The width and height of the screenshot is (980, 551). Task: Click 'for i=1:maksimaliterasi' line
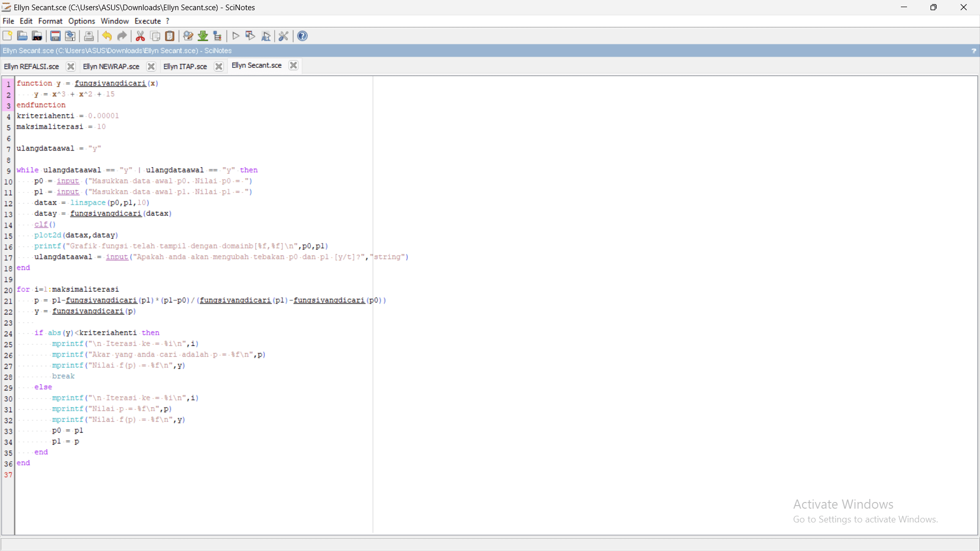pyautogui.click(x=68, y=289)
